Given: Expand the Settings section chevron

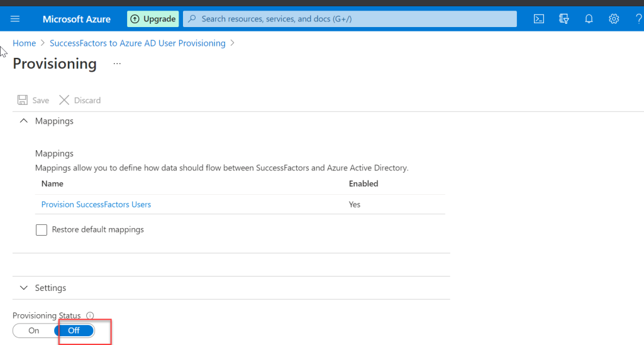Looking at the screenshot, I should tap(24, 288).
